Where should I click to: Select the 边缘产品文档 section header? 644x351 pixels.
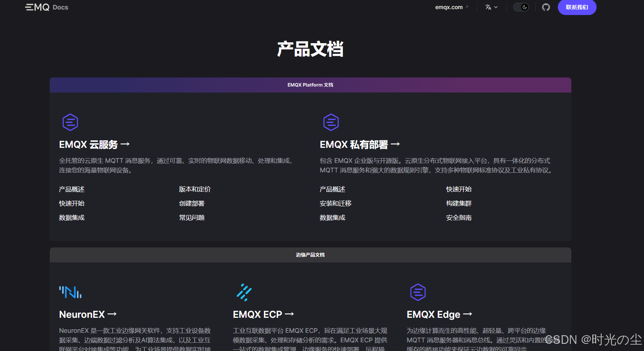point(311,255)
